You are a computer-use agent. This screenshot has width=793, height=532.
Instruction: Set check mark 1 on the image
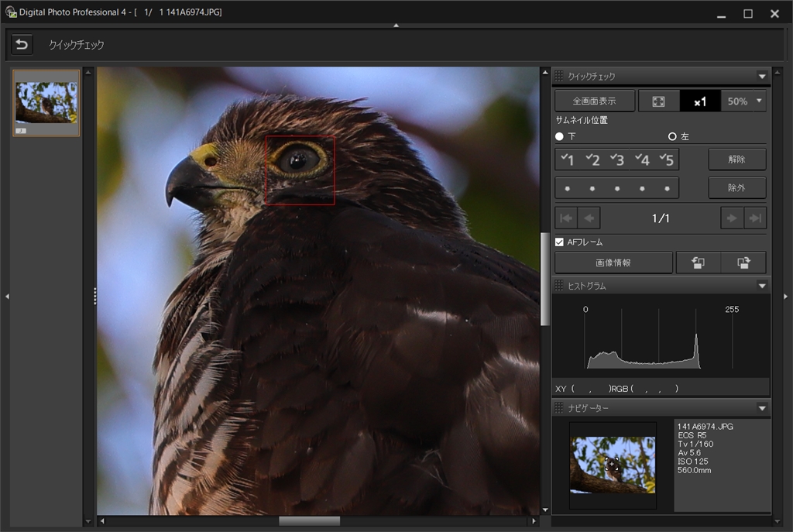(x=567, y=160)
